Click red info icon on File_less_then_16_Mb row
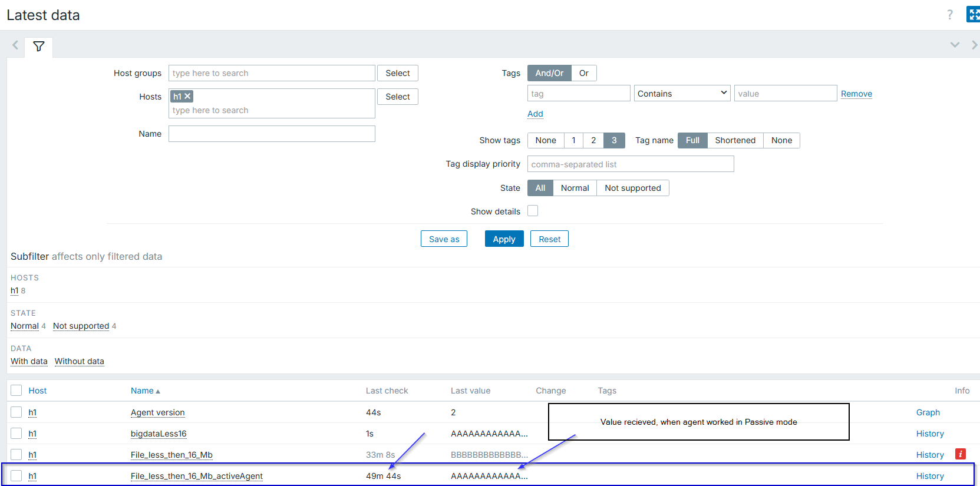This screenshot has width=980, height=486. click(960, 454)
